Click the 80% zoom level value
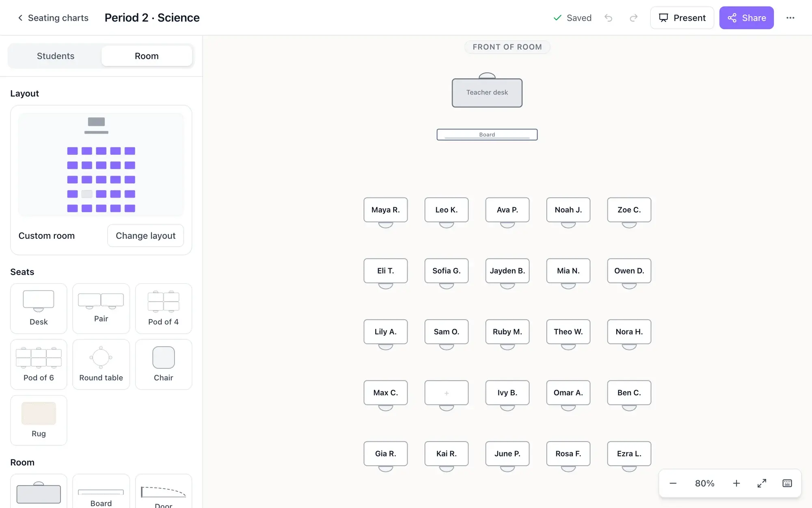The height and width of the screenshot is (508, 812). pos(704,483)
